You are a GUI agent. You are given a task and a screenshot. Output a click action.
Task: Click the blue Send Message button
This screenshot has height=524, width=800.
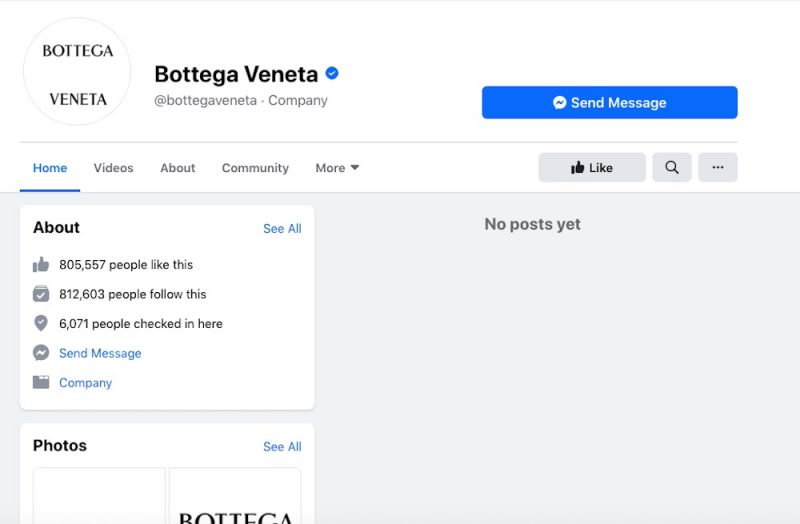pyautogui.click(x=610, y=103)
